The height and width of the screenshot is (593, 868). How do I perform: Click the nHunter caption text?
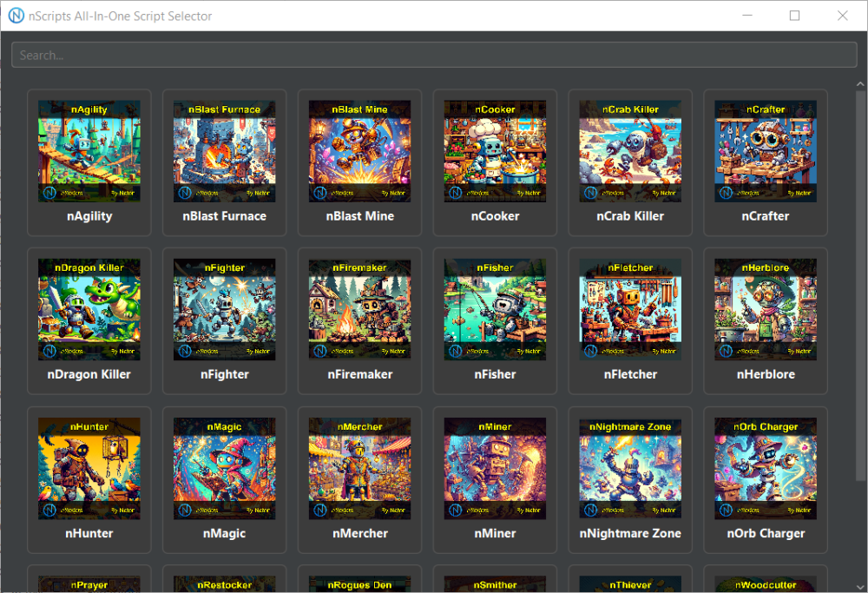[89, 533]
